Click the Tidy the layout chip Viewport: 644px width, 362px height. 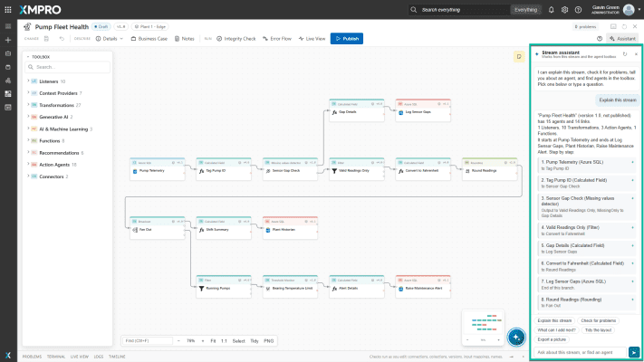(599, 330)
